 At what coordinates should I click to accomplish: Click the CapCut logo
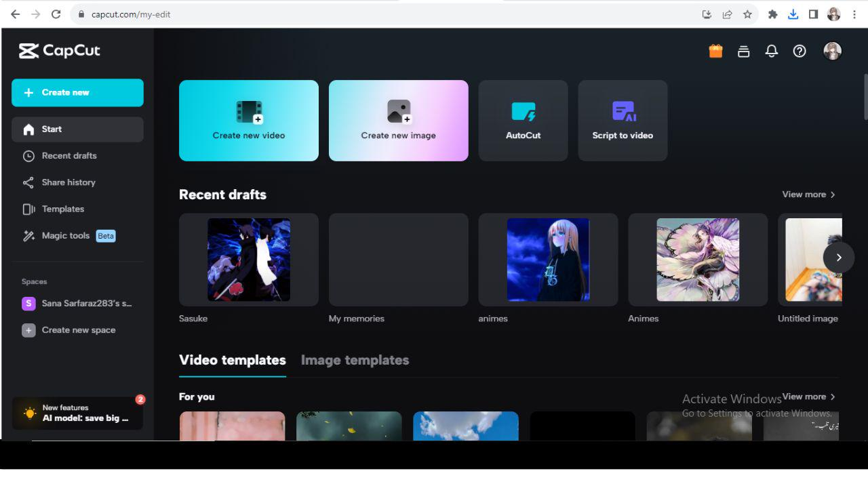pyautogui.click(x=60, y=51)
